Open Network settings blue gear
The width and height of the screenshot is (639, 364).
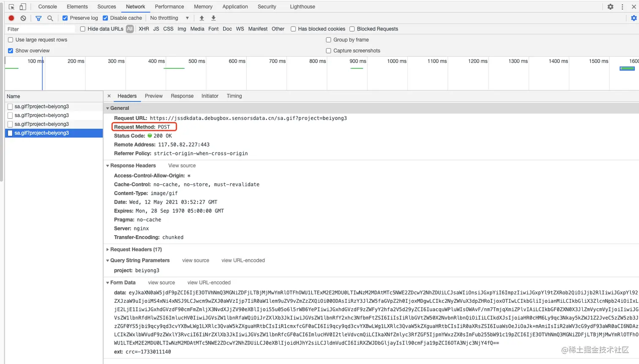[634, 18]
